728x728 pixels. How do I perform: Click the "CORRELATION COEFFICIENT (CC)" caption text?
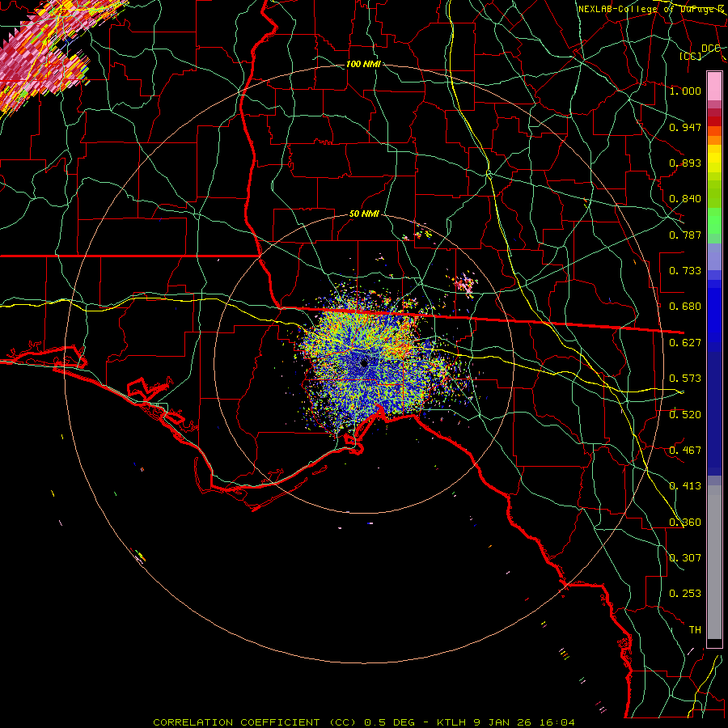click(x=255, y=722)
